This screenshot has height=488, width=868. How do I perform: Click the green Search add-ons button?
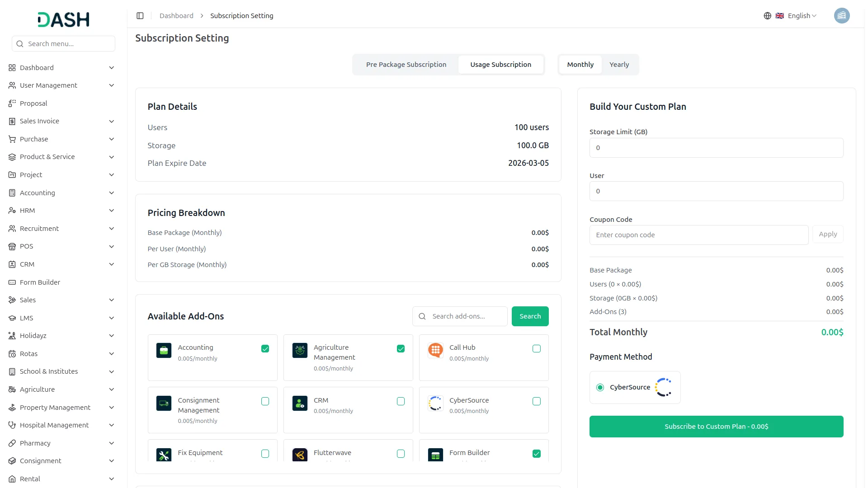point(530,316)
